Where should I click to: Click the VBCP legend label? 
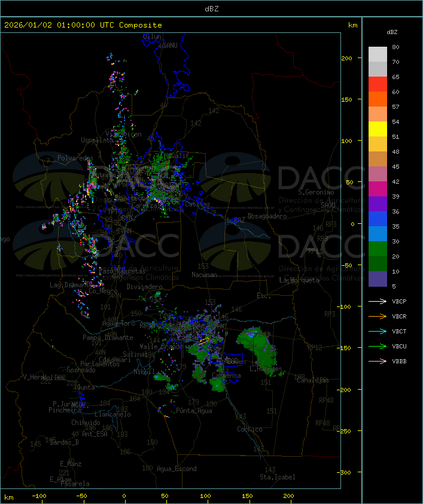click(399, 302)
